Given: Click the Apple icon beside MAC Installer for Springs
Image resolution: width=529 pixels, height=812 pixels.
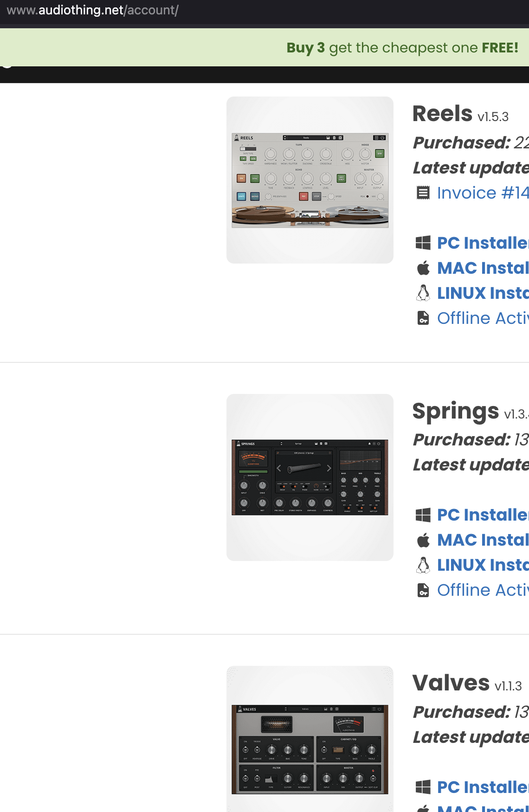Looking at the screenshot, I should (424, 540).
